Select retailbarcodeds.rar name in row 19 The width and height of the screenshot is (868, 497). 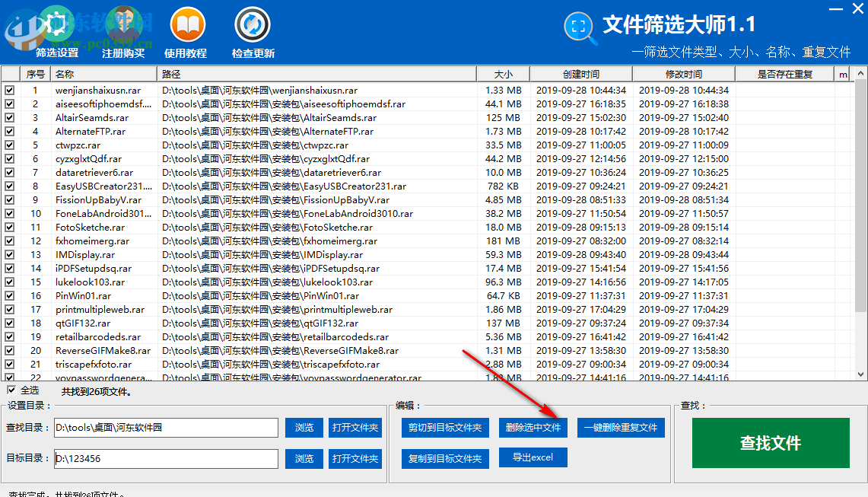click(98, 337)
